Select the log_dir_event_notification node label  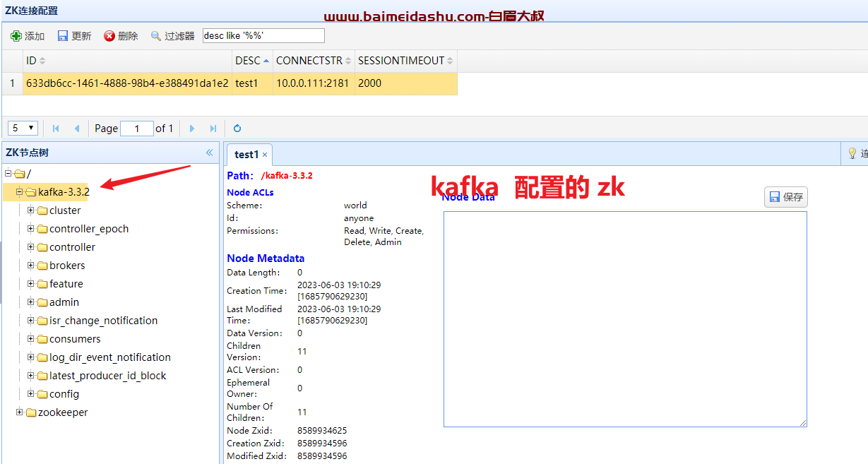click(110, 357)
